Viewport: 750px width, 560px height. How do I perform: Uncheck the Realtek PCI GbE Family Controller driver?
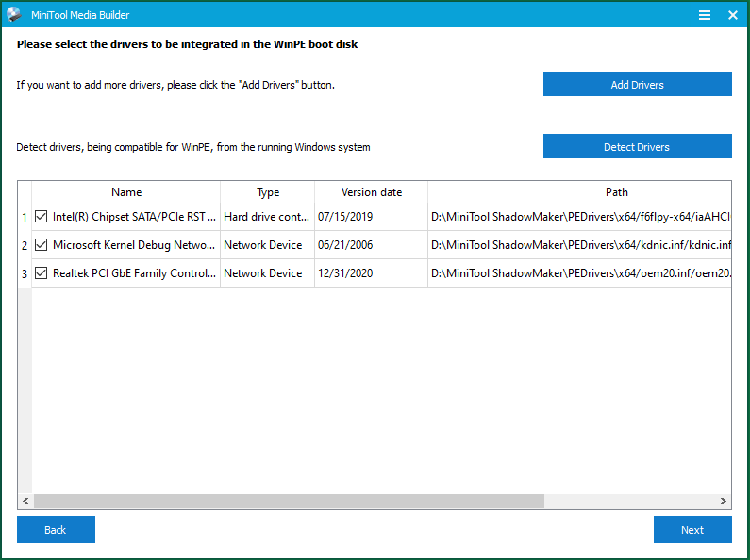click(41, 273)
